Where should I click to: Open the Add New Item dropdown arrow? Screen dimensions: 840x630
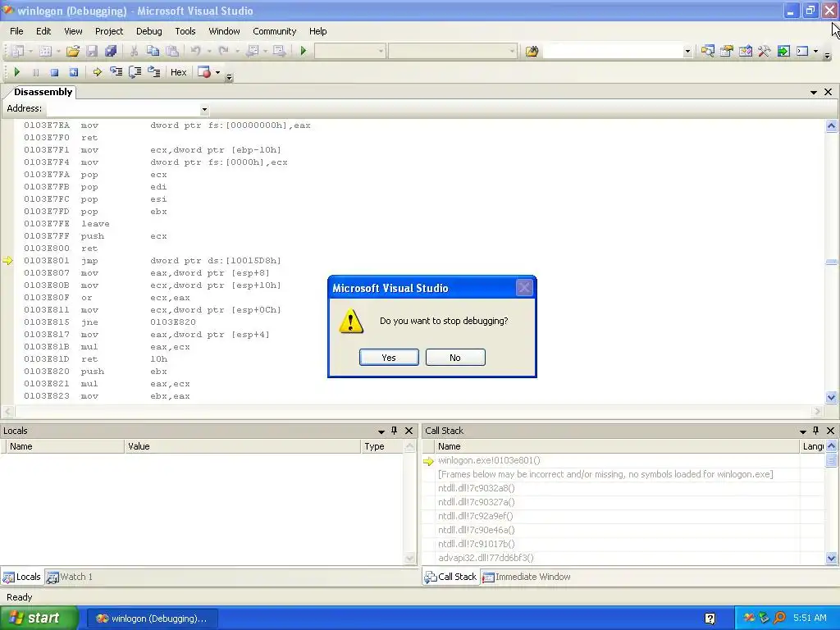(58, 52)
